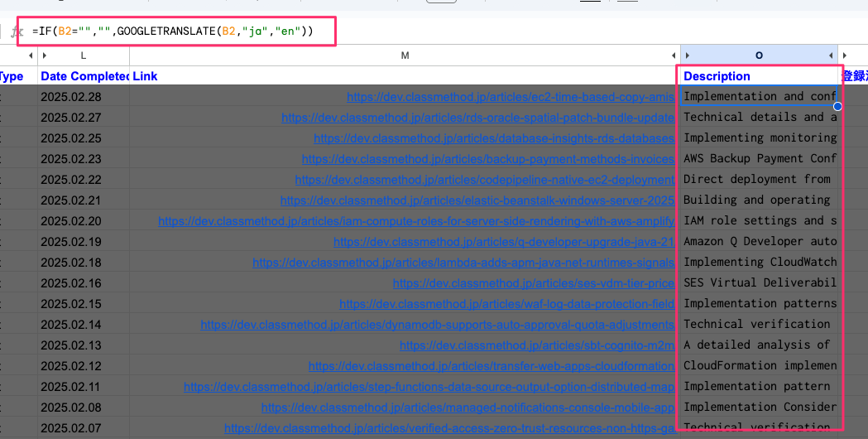
Task: Open the ses-vdm-tier-price link
Action: (534, 283)
